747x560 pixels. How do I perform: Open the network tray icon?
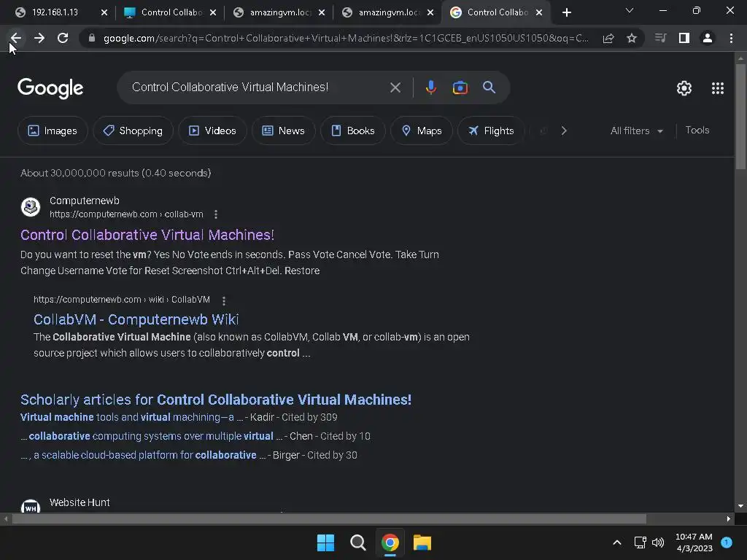(640, 542)
